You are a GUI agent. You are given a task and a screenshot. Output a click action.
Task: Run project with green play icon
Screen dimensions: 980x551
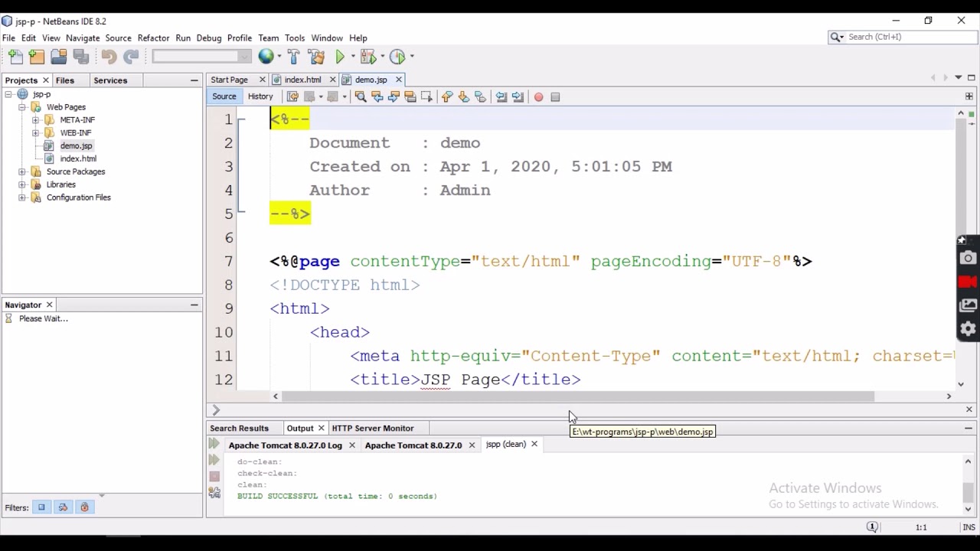[340, 57]
